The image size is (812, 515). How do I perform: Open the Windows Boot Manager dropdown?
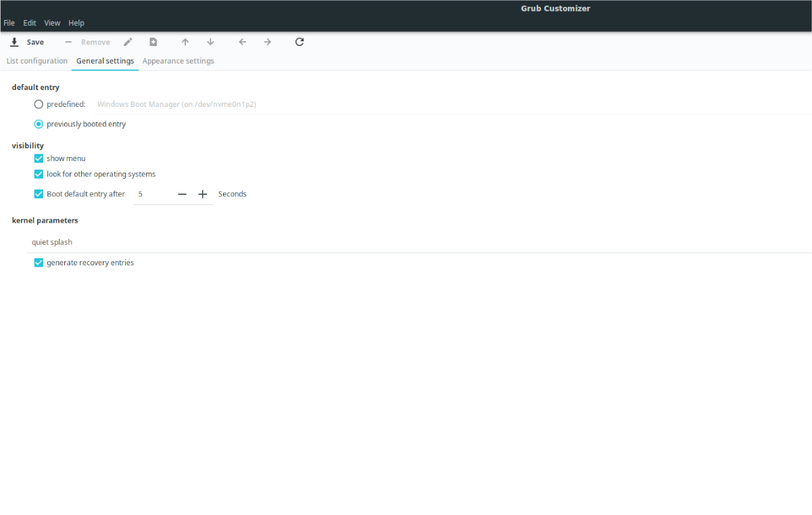click(x=451, y=104)
